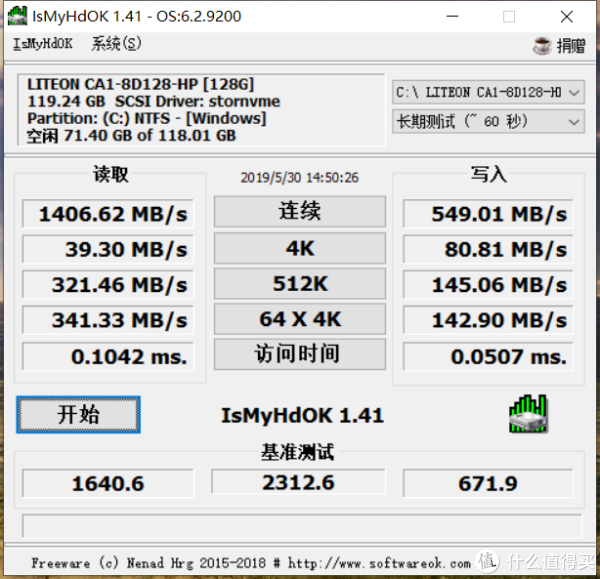The width and height of the screenshot is (600, 579).
Task: Click the LITEON CA1-8D128-HP [128G] info line
Action: [x=140, y=84]
